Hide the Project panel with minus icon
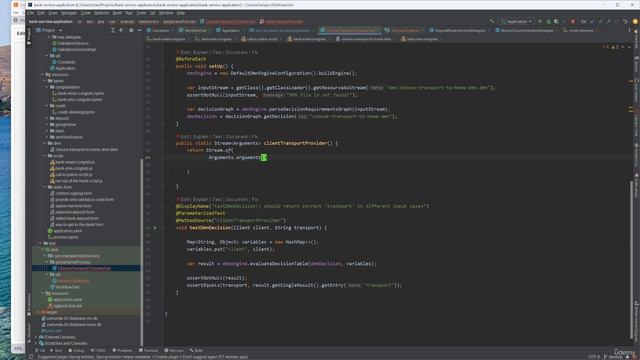The height and width of the screenshot is (360, 640). tap(140, 30)
